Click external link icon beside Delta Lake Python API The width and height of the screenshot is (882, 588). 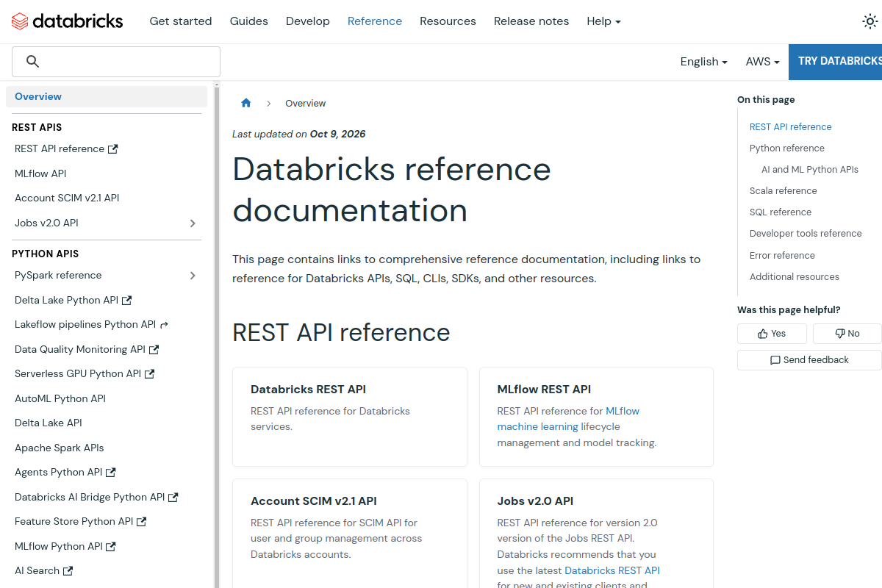[x=126, y=301]
